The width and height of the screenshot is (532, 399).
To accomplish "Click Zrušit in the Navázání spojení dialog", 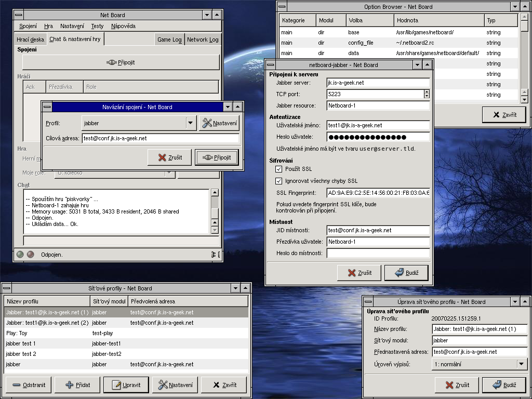I will (170, 157).
